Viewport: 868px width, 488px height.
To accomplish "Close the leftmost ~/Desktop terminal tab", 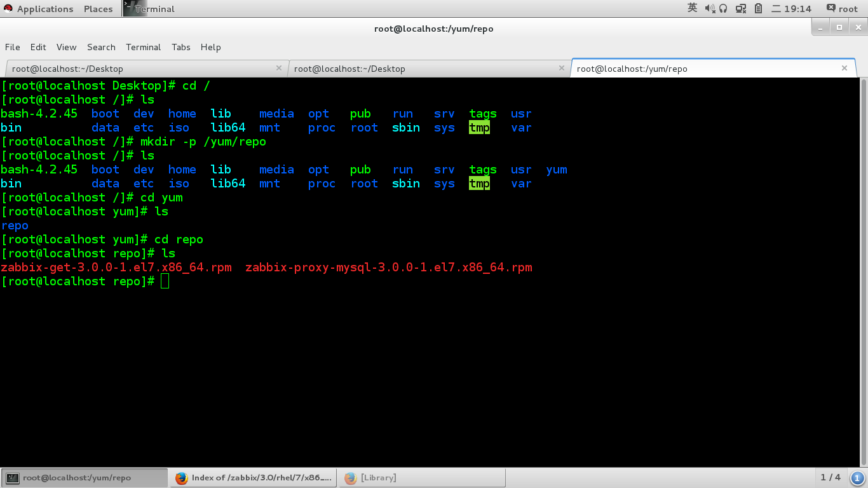I will tap(279, 68).
